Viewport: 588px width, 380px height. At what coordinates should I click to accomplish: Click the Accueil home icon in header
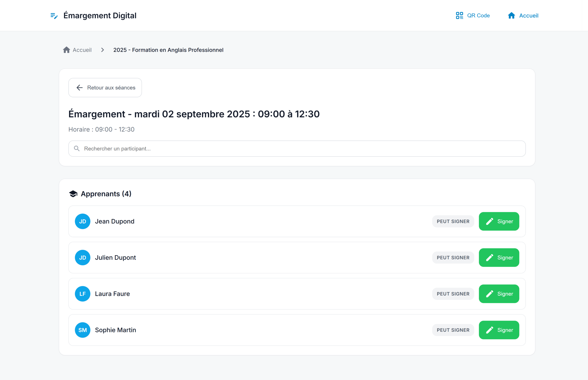511,16
